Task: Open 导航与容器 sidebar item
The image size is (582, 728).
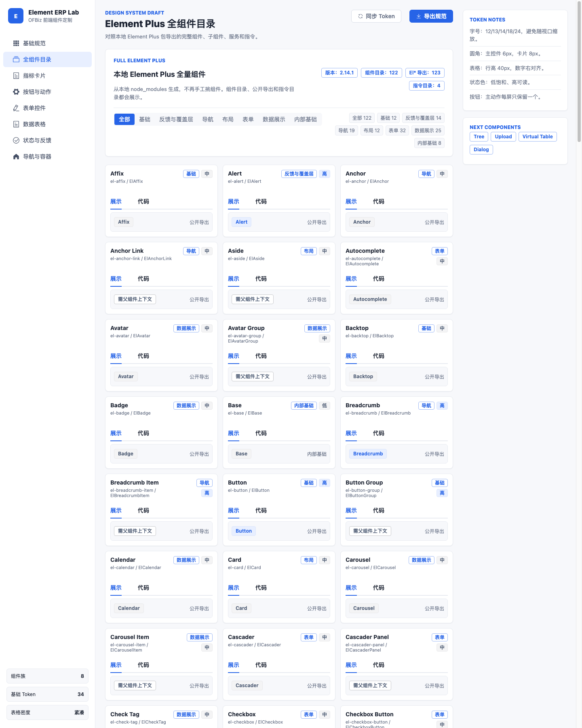Action: tap(47, 157)
